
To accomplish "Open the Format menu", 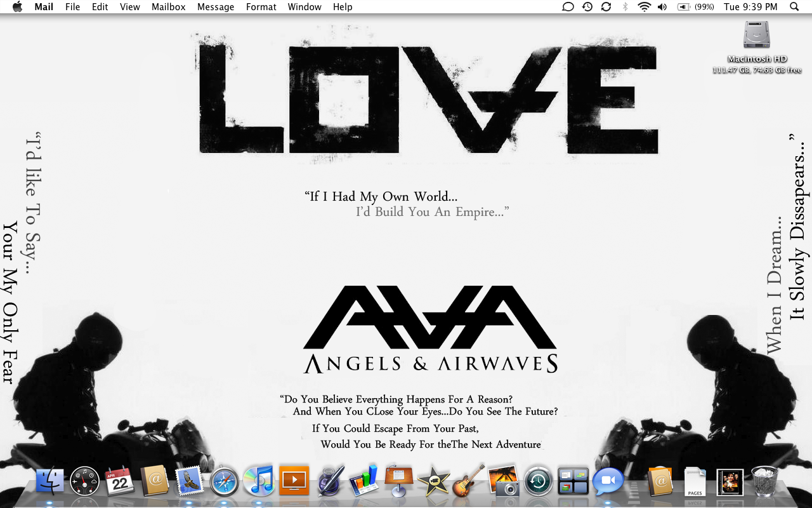I will click(261, 7).
